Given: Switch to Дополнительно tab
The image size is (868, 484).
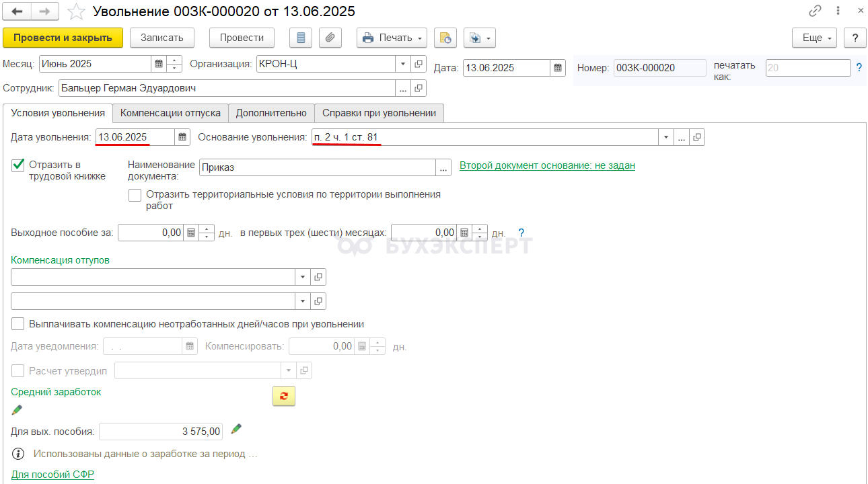Looking at the screenshot, I should [x=271, y=113].
